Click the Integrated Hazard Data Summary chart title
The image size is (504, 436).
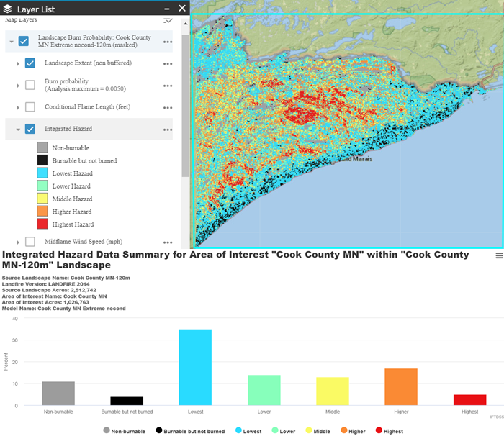click(x=235, y=260)
